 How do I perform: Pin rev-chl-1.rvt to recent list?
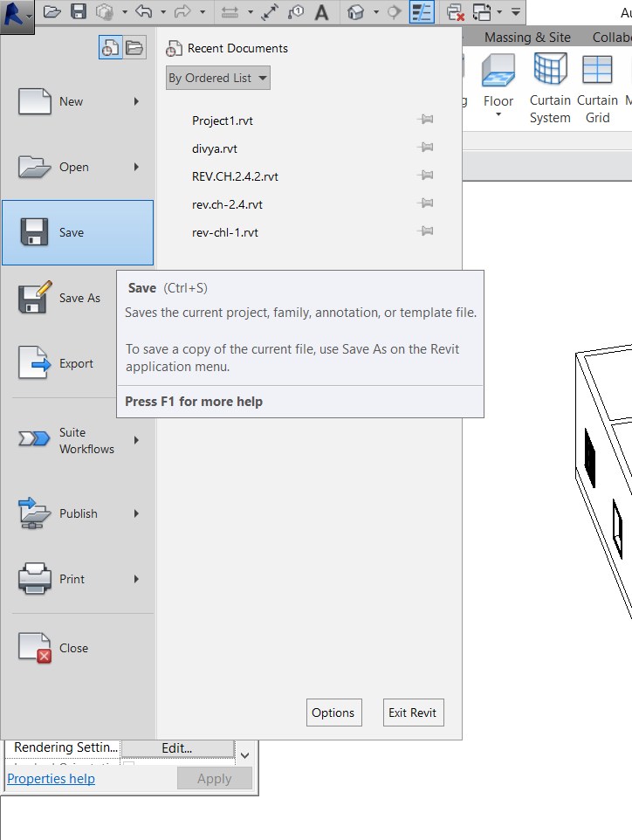[x=425, y=231]
